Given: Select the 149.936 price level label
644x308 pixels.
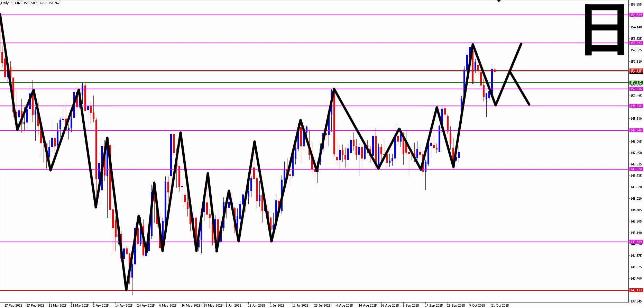Looking at the screenshot, I should 636,106.
